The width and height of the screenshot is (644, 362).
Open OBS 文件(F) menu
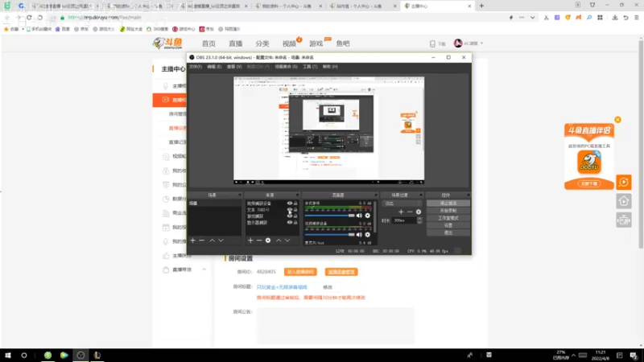coord(195,67)
